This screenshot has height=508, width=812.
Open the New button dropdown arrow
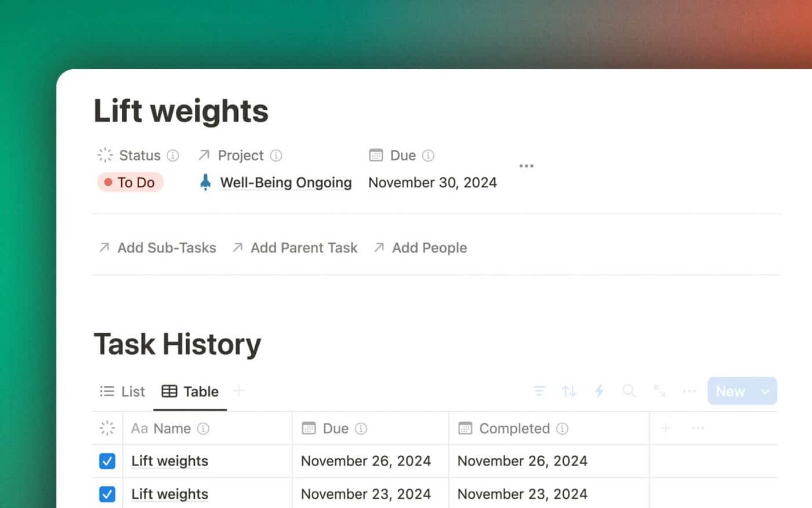click(x=766, y=391)
